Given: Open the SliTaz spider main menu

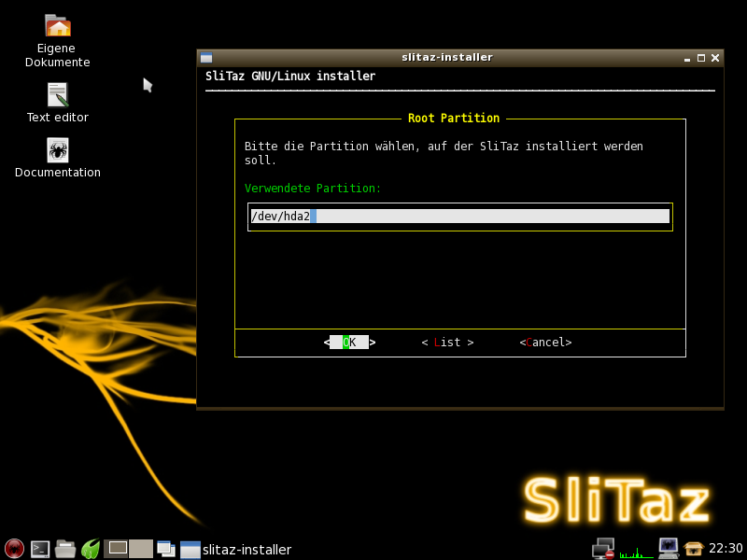Looking at the screenshot, I should click(14, 549).
